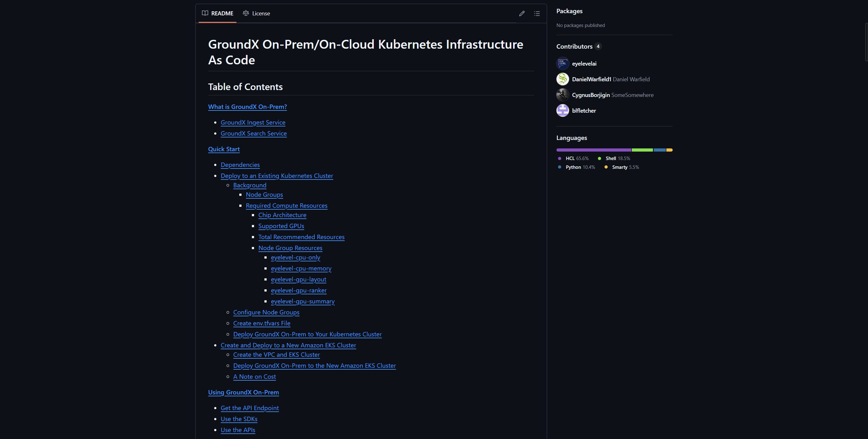The width and height of the screenshot is (868, 439).
Task: Open Use the APIs link
Action: [x=237, y=430]
